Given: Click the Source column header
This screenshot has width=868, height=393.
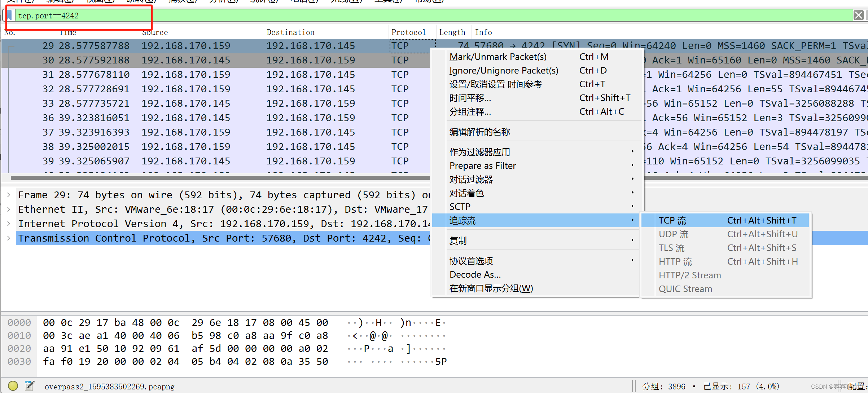Looking at the screenshot, I should click(155, 32).
